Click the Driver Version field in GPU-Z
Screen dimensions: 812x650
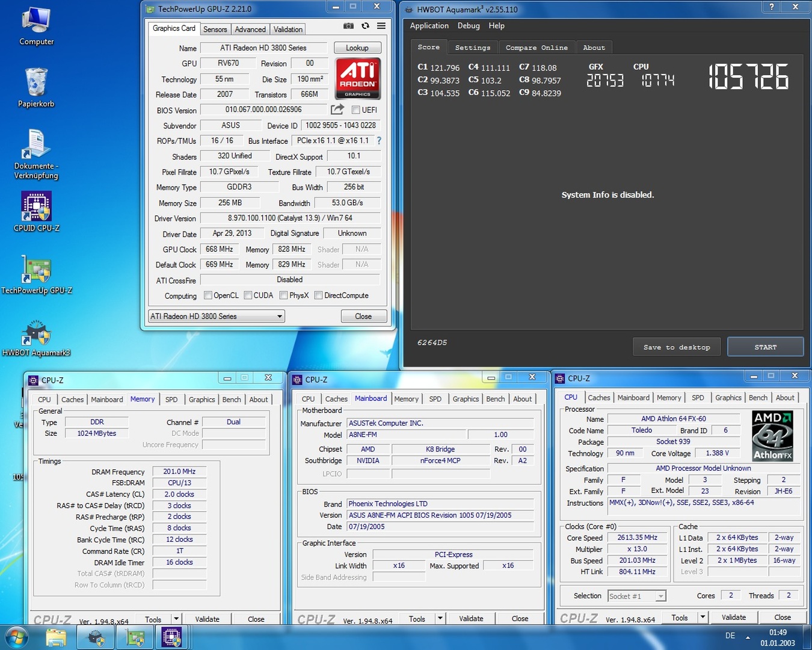point(290,218)
